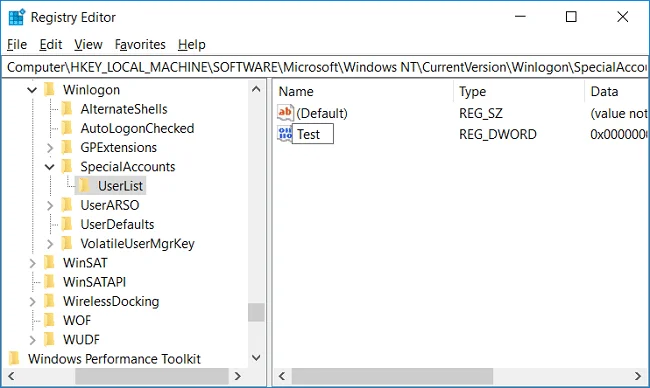Click the Test value name edit box
The width and height of the screenshot is (650, 388).
click(313, 134)
